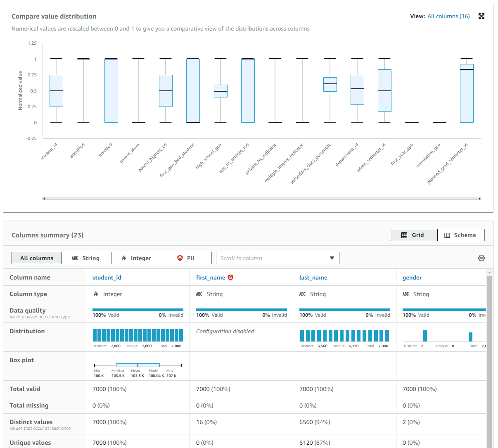Switch to Schema view

pos(461,235)
